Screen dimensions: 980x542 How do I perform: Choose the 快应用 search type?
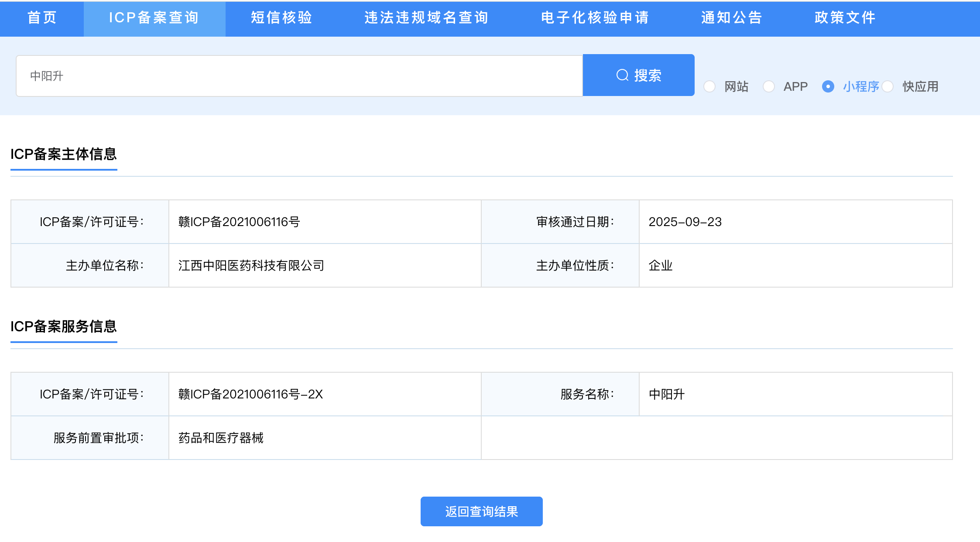click(888, 86)
